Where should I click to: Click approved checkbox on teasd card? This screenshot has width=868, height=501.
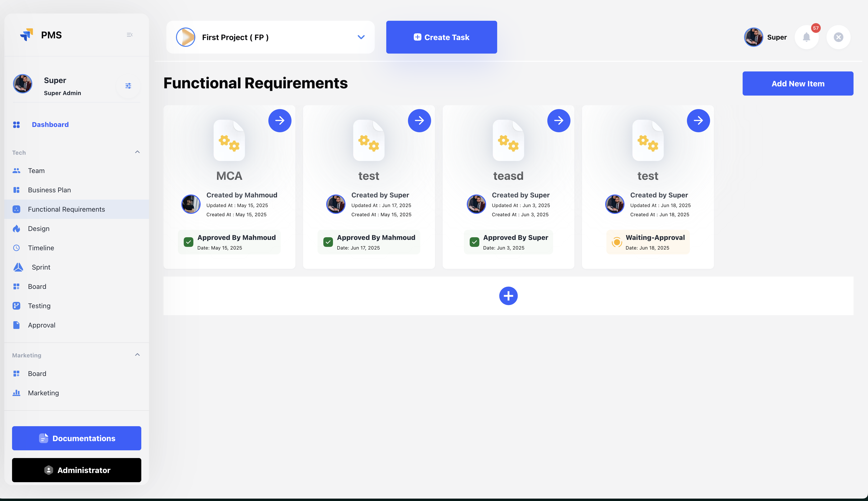(x=475, y=242)
